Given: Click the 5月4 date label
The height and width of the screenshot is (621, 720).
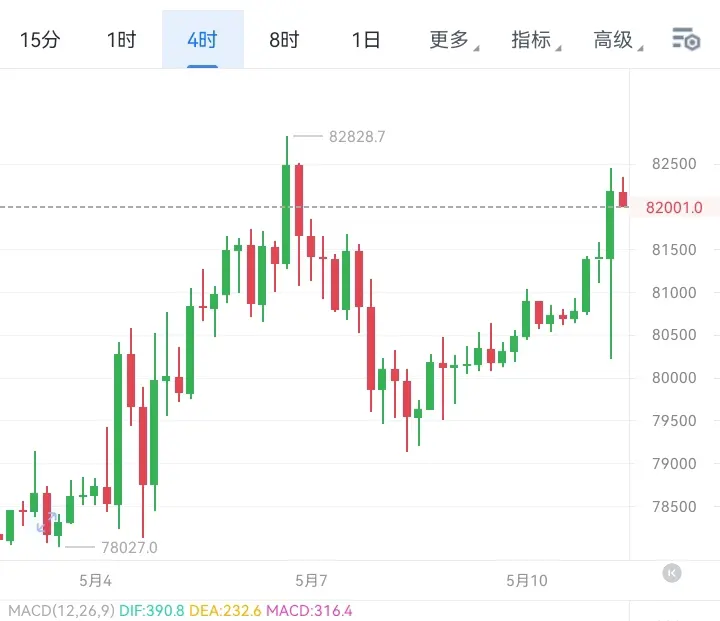Looking at the screenshot, I should (x=95, y=581).
